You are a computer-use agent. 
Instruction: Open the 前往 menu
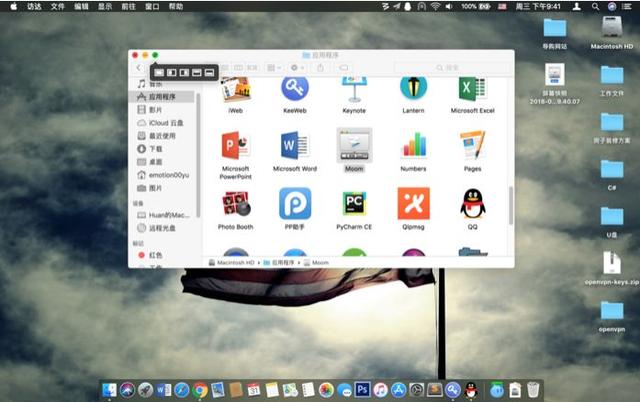pyautogui.click(x=129, y=6)
